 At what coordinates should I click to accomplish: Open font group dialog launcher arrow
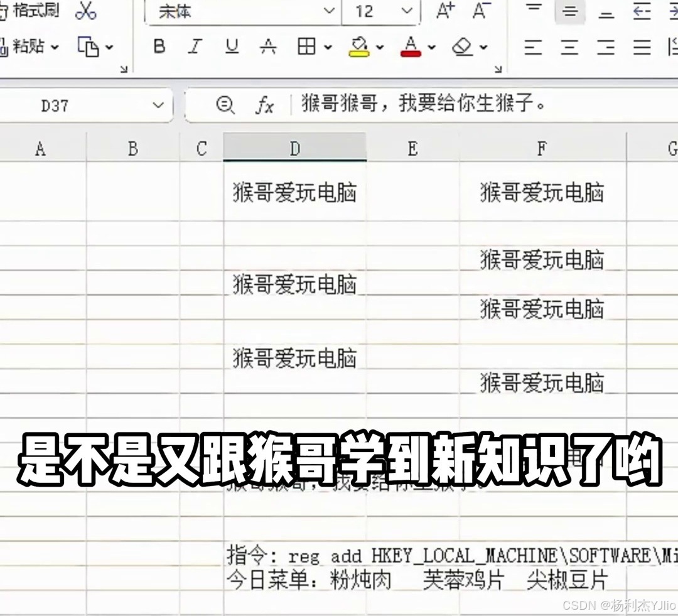(x=498, y=69)
